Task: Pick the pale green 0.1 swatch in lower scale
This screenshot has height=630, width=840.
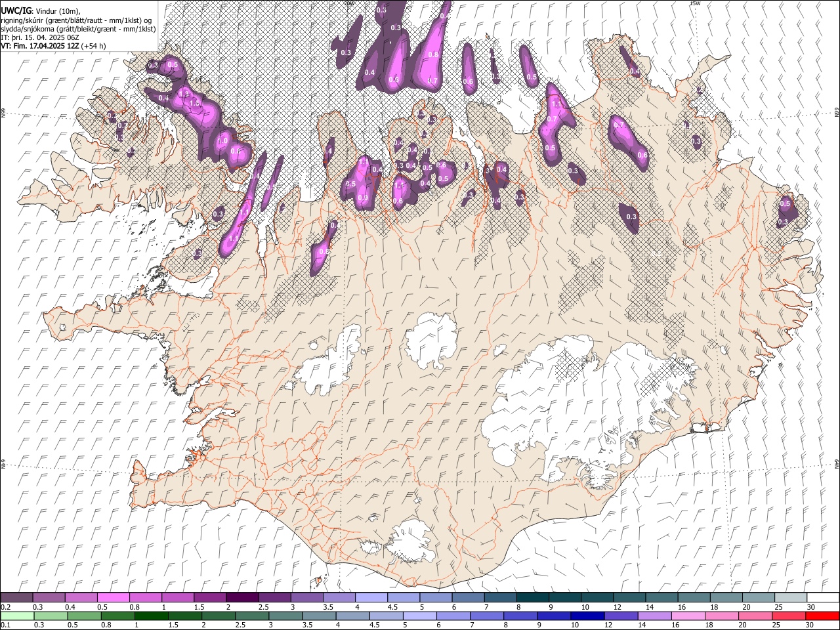Action: pos(17,616)
